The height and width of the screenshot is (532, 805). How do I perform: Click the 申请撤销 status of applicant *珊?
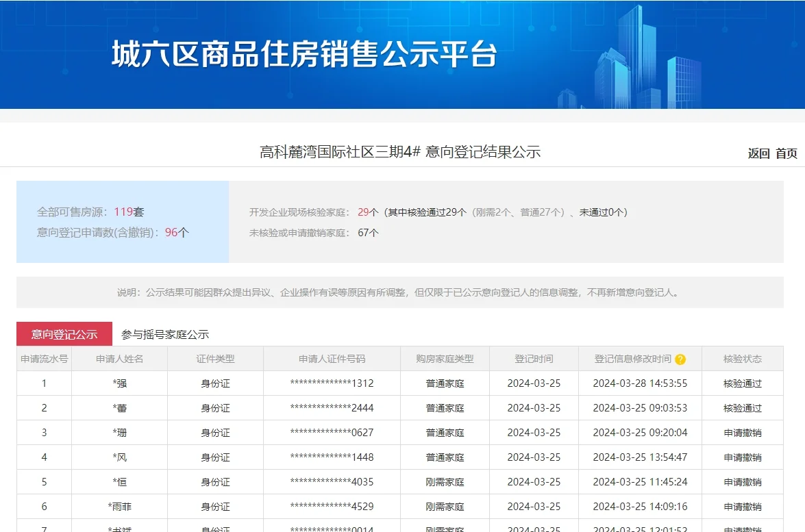point(743,432)
